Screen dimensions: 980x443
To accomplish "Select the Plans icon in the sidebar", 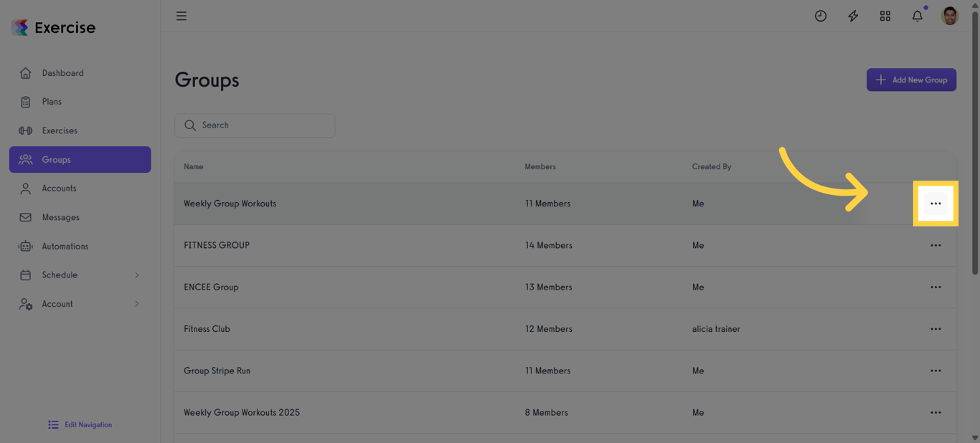I will click(25, 101).
